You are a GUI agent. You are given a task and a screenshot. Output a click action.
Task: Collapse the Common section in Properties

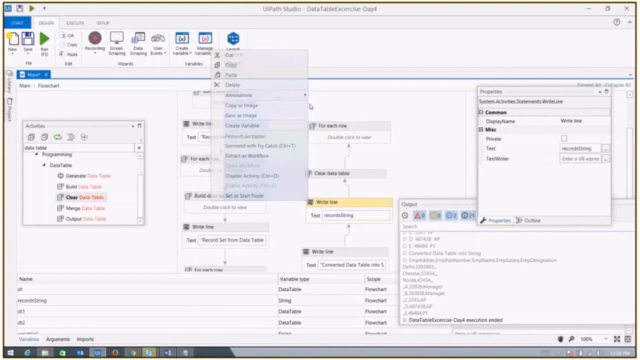click(481, 112)
